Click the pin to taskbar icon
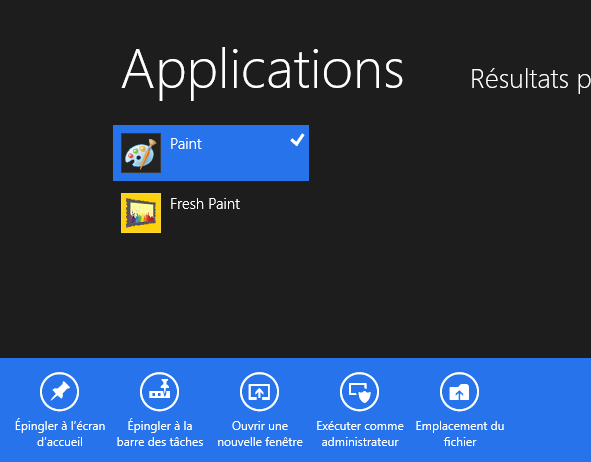 (159, 392)
